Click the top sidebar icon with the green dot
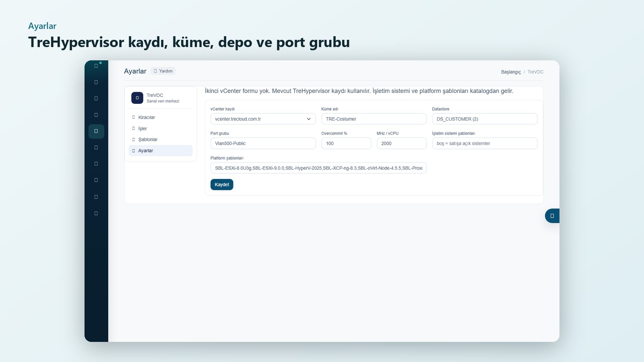 pos(96,66)
